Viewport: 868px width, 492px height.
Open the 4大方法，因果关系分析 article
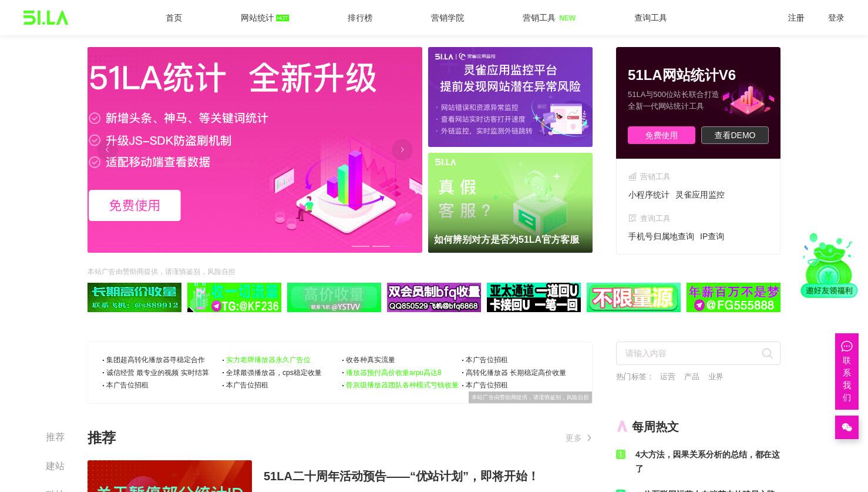click(708, 461)
